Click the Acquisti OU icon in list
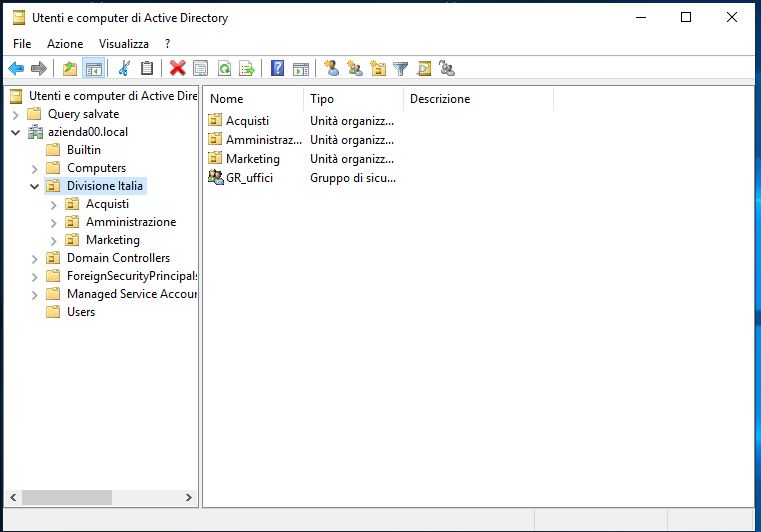Screen dimensions: 761x532 (215, 120)
